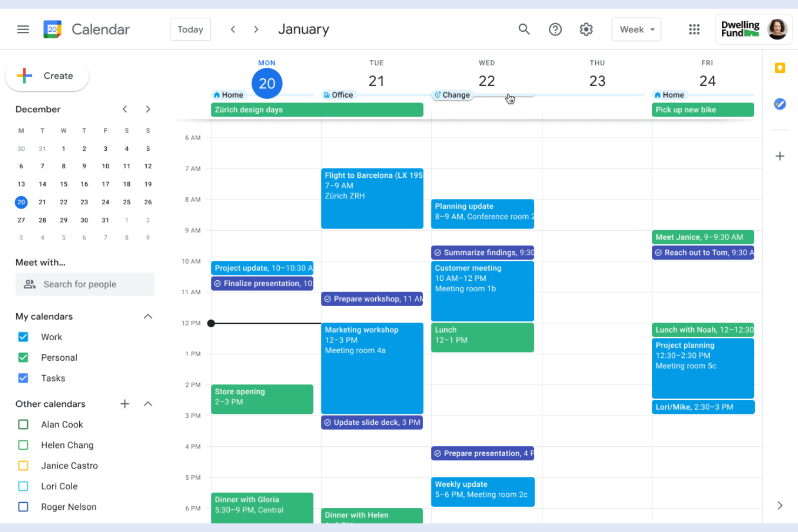Open the Search for people field icon

[30, 284]
